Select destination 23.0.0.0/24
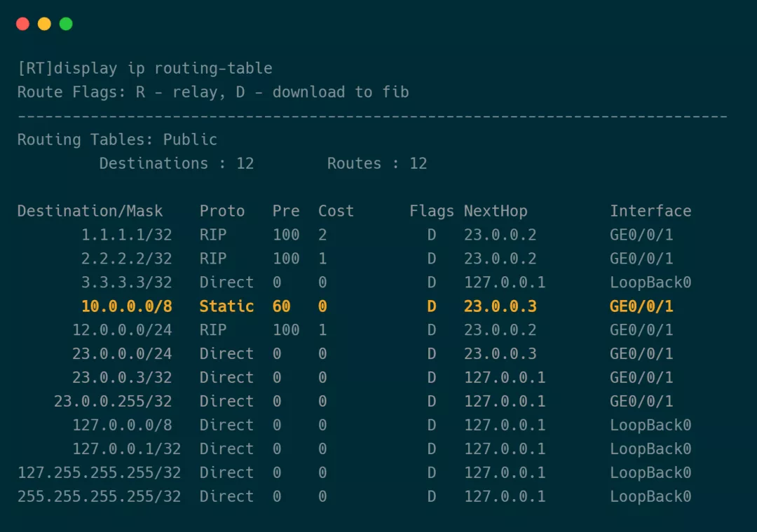This screenshot has height=532, width=757. click(122, 353)
